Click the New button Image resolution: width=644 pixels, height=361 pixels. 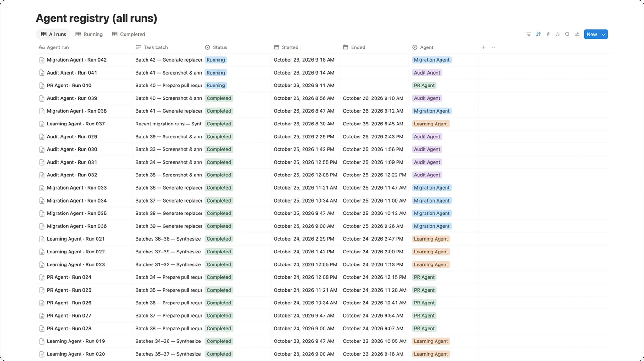(592, 34)
